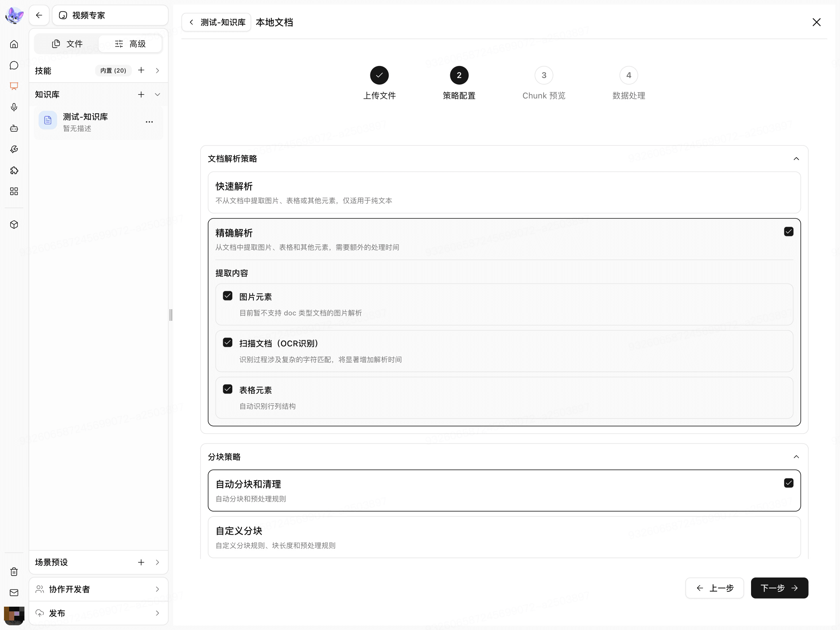
Task: Expand the 技能 list chevron
Action: (x=157, y=71)
